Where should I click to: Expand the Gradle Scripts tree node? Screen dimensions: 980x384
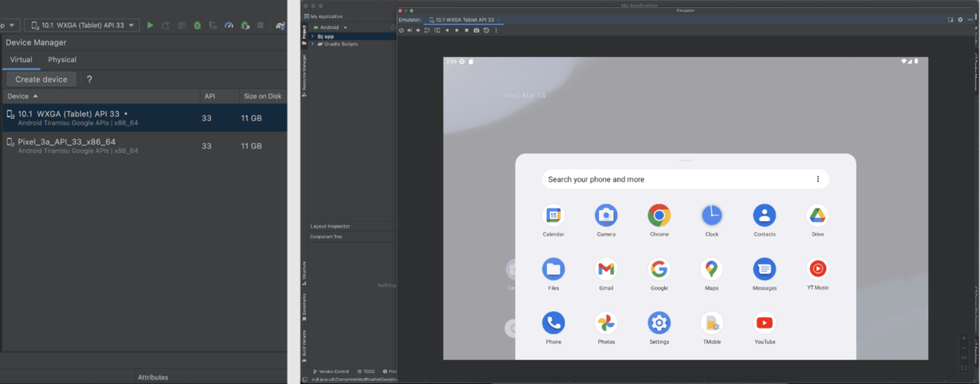313,44
